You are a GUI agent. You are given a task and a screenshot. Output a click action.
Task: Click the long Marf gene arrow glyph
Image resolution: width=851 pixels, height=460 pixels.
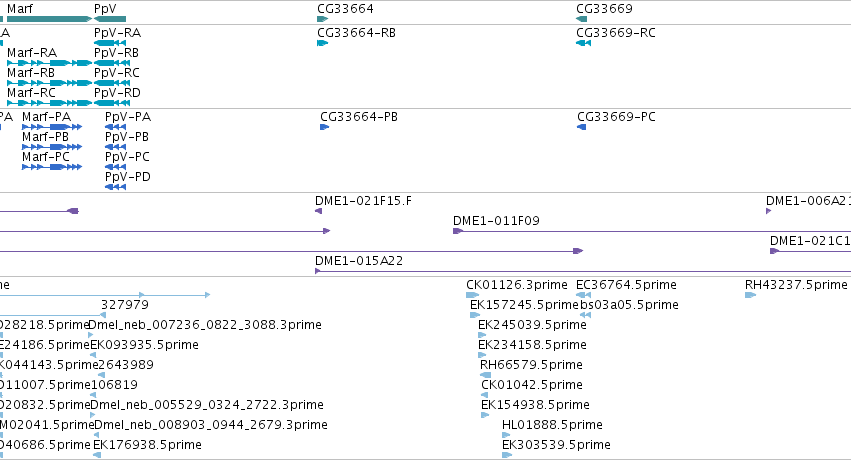[49, 19]
